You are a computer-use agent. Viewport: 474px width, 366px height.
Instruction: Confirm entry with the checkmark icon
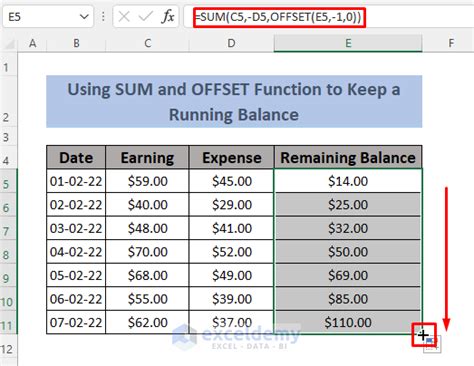tap(145, 16)
